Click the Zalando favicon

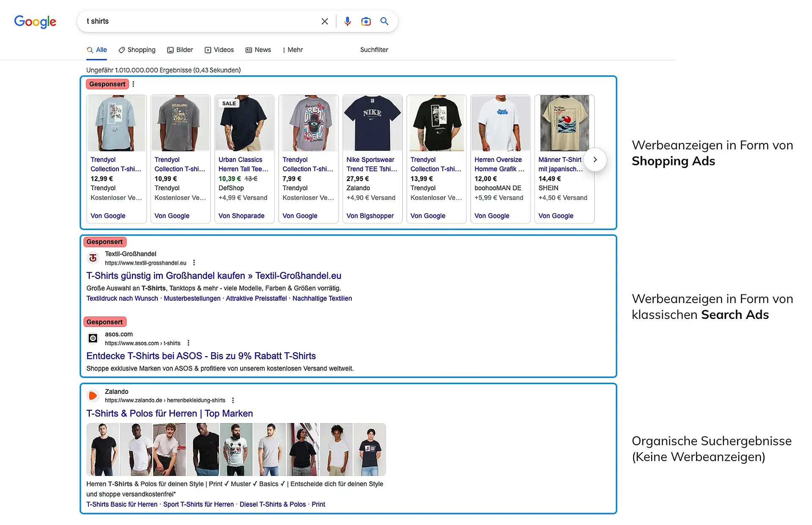(93, 396)
